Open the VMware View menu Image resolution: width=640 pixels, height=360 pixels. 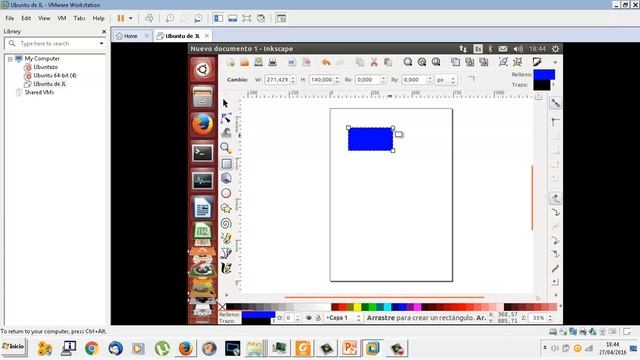[x=44, y=18]
